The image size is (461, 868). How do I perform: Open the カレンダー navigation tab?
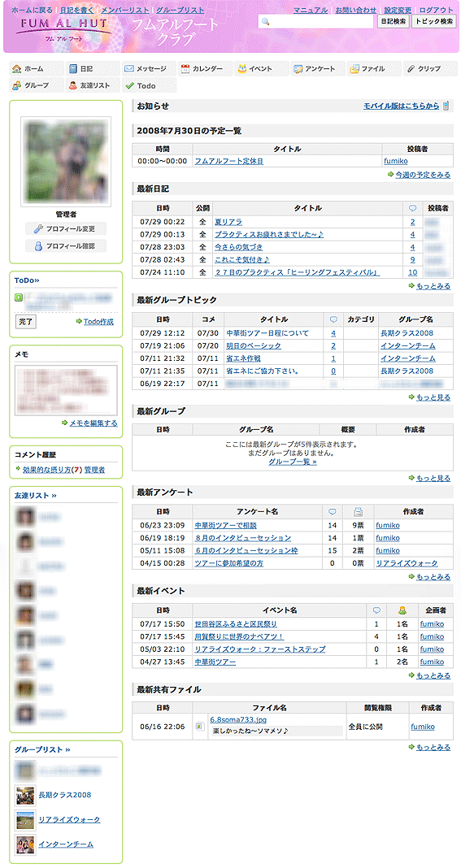(205, 68)
